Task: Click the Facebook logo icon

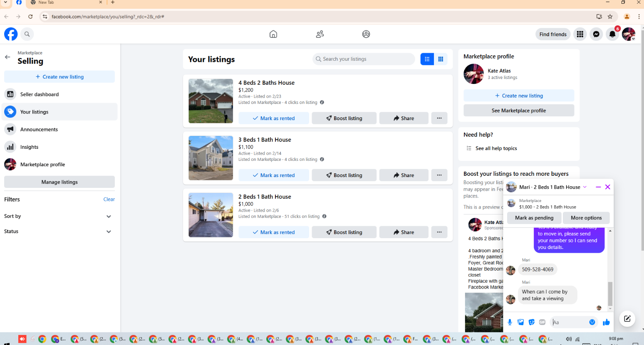Action: click(11, 34)
